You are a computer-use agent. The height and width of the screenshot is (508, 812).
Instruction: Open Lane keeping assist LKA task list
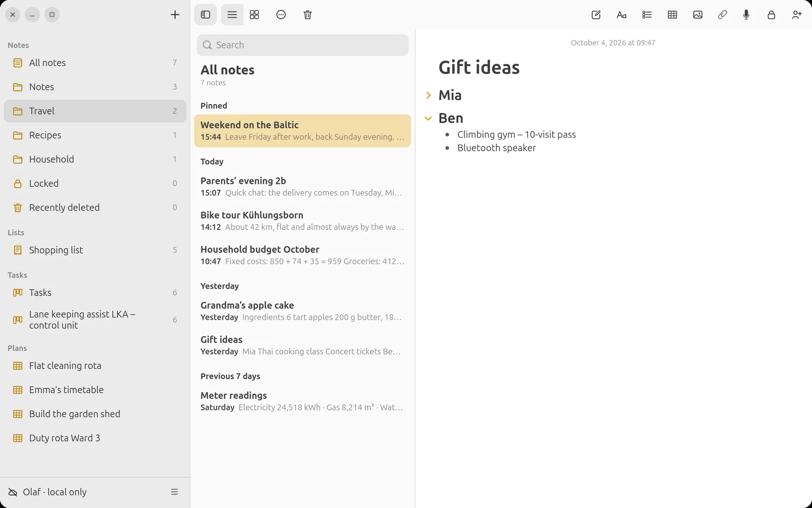click(x=95, y=320)
